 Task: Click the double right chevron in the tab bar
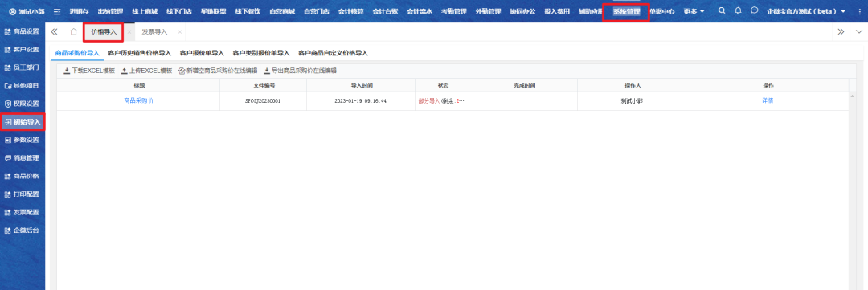pyautogui.click(x=841, y=32)
